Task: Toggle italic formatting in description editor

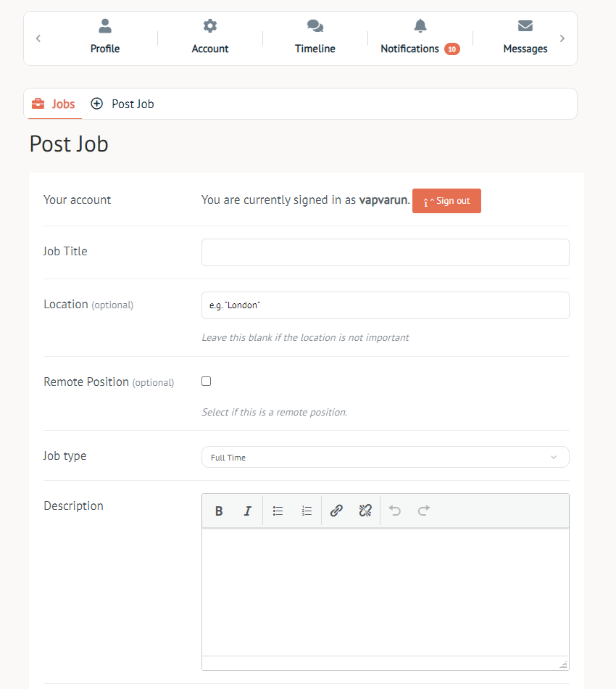Action: pos(247,511)
